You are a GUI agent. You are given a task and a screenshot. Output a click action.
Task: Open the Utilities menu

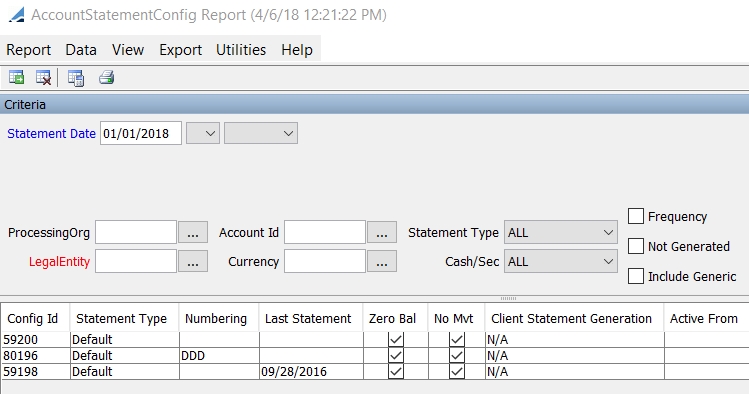pyautogui.click(x=241, y=50)
